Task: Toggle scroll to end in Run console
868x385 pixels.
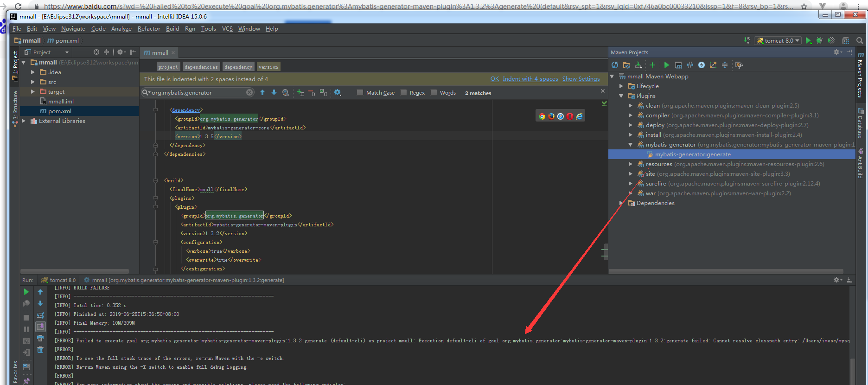Action: (x=40, y=327)
